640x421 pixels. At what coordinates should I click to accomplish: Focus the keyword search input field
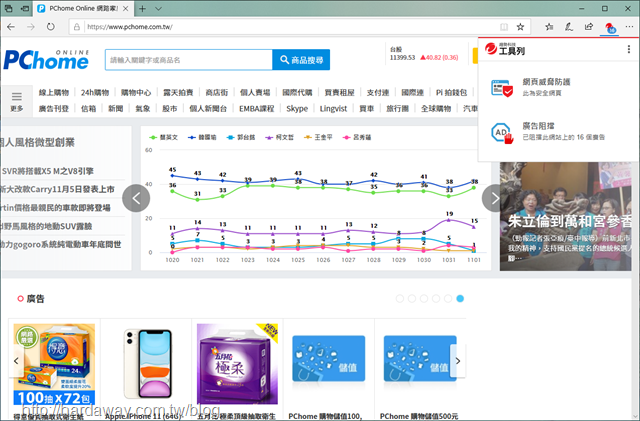(189, 60)
